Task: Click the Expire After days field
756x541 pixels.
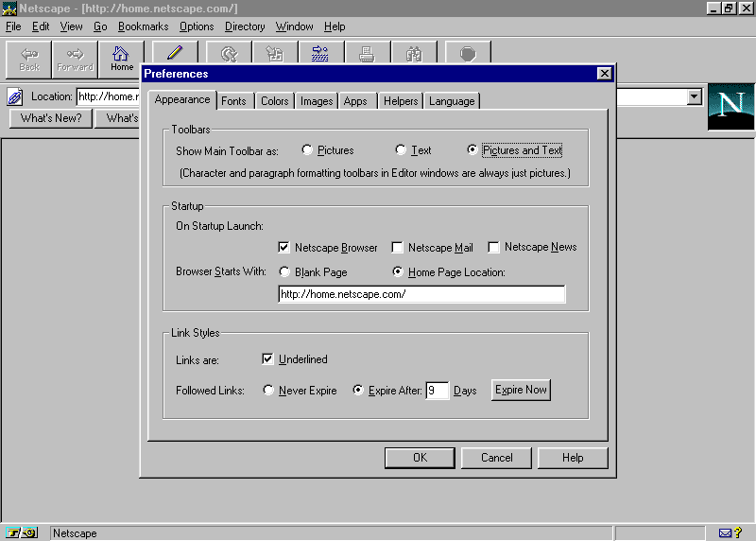Action: point(438,390)
